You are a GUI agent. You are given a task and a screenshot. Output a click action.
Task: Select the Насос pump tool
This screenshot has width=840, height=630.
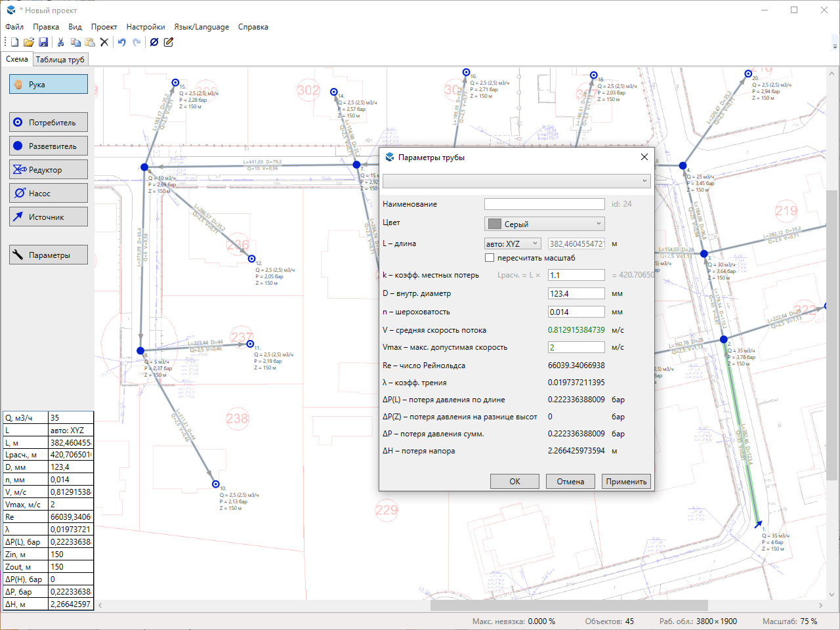pos(49,193)
